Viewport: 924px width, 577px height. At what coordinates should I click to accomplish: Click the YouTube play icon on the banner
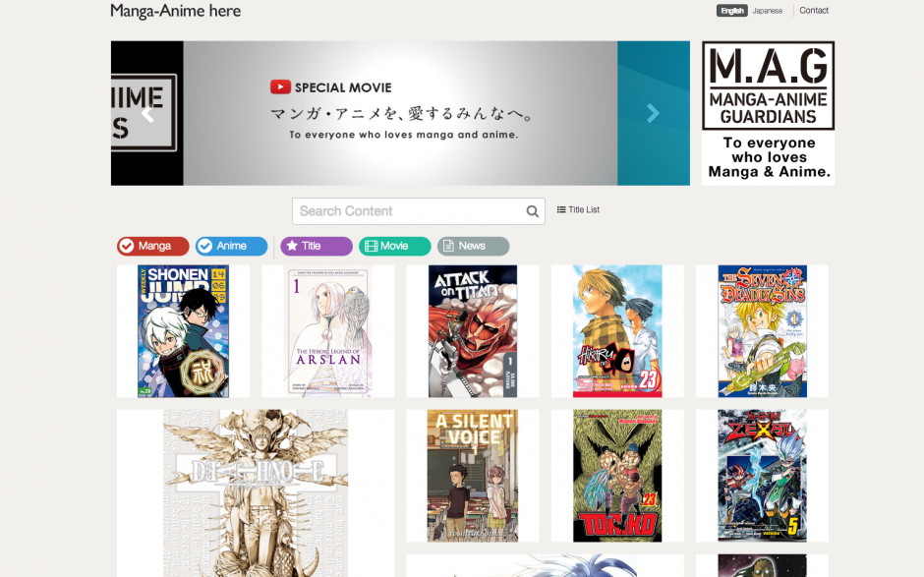click(279, 87)
